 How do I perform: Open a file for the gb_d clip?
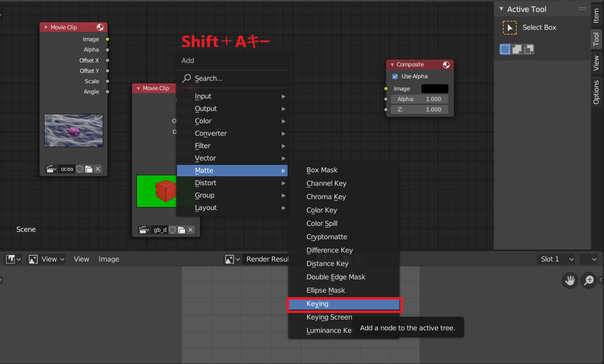(181, 230)
